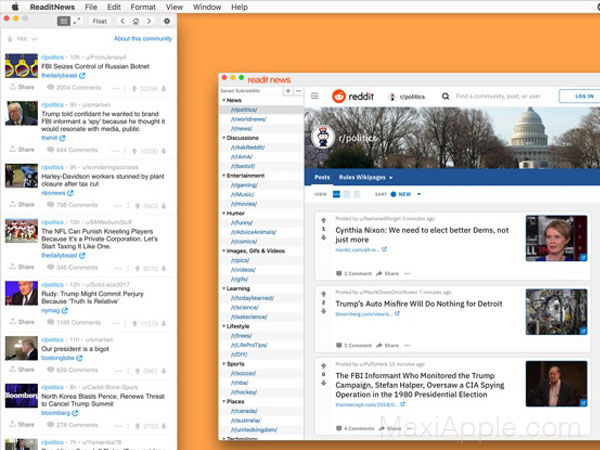Image resolution: width=600 pixels, height=450 pixels.
Task: Open the NEW sort dropdown
Action: (x=406, y=194)
